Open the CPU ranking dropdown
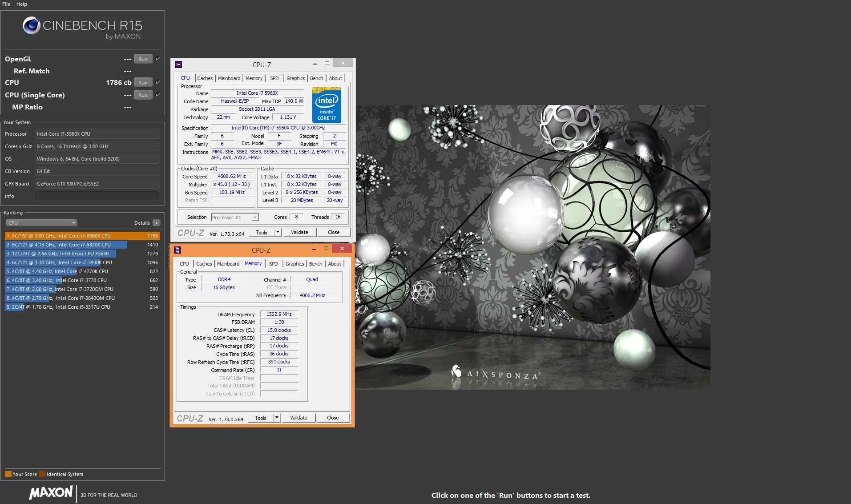Viewport: 851px width, 504px height. coord(41,223)
